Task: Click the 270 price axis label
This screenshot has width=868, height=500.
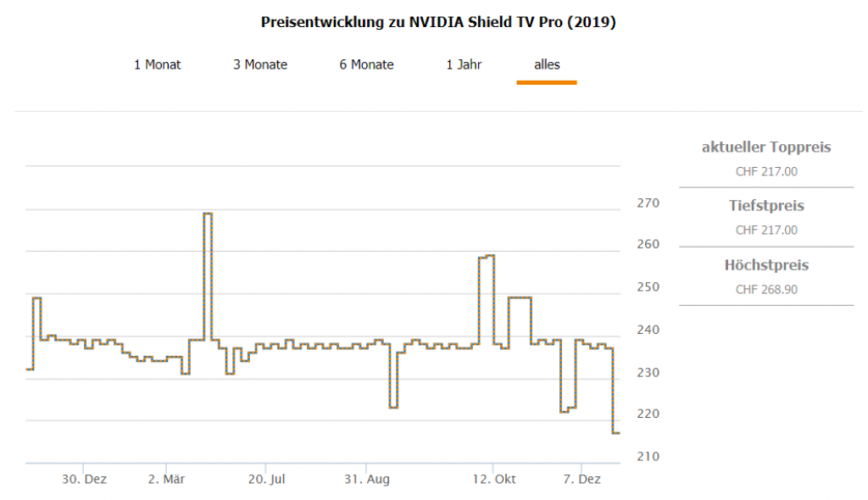Action: pos(648,203)
